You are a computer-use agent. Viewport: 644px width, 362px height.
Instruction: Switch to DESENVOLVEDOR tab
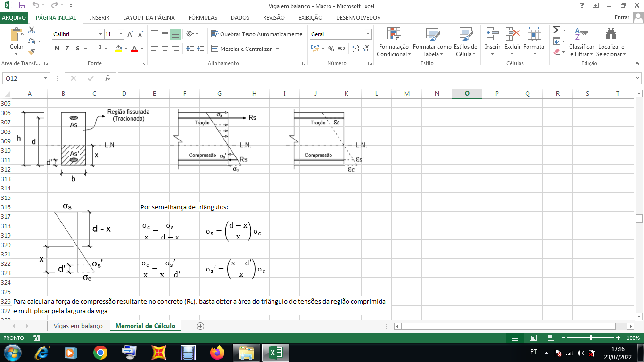358,17
